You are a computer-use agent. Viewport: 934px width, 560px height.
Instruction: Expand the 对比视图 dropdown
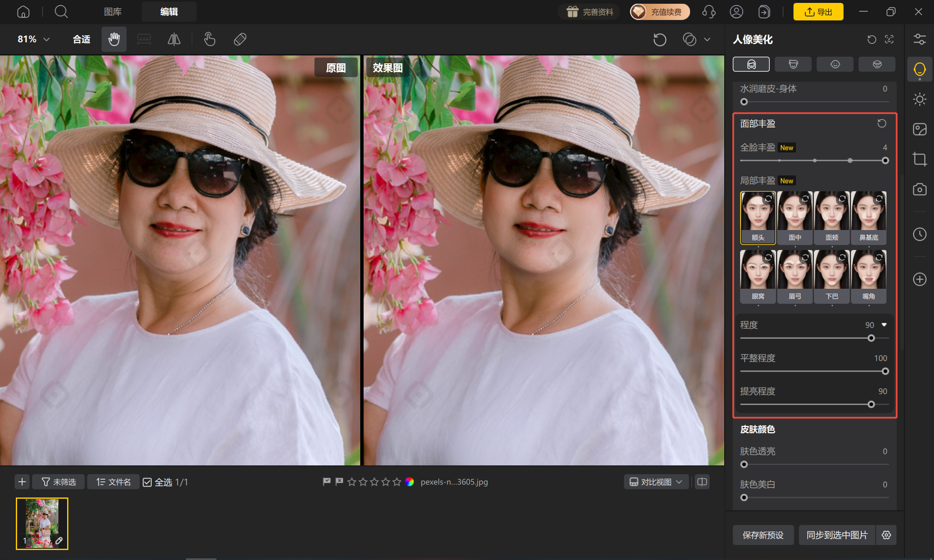click(x=656, y=482)
